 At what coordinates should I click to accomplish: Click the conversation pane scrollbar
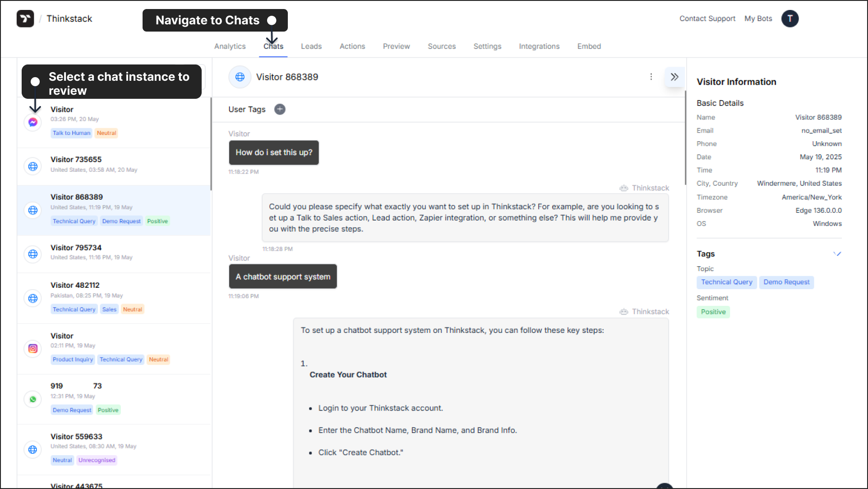(x=685, y=138)
